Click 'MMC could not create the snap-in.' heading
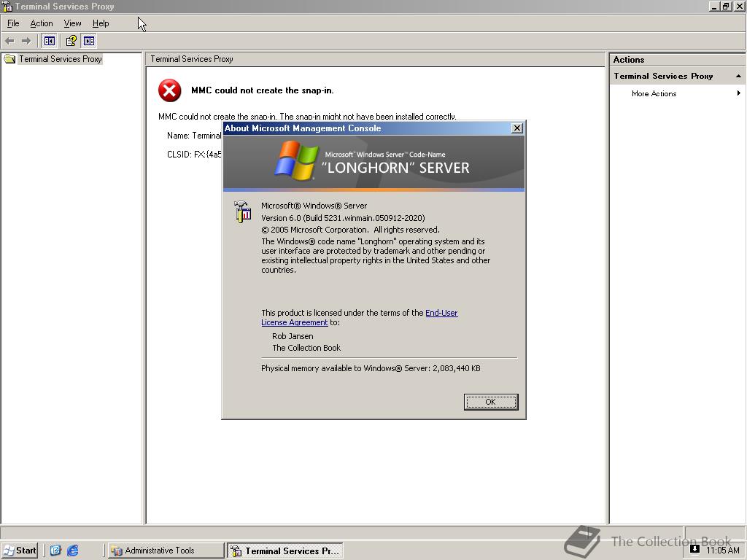Viewport: 747px width, 560px height. tap(263, 90)
